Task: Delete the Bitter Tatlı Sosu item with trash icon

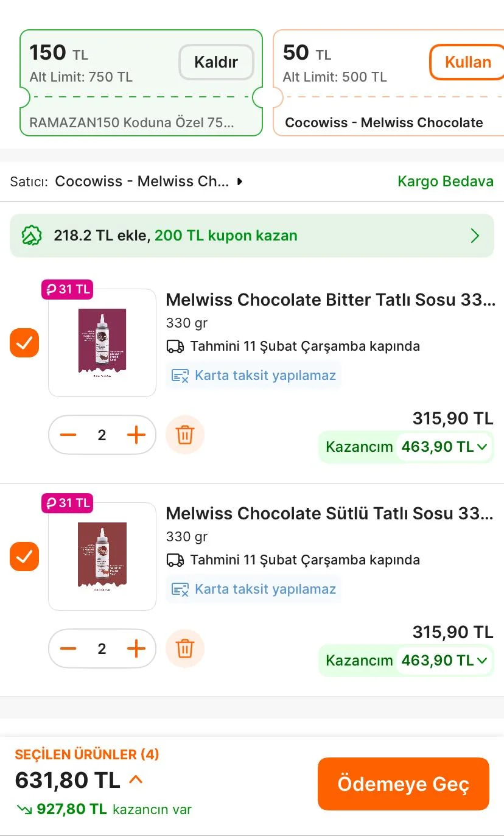Action: pos(185,435)
